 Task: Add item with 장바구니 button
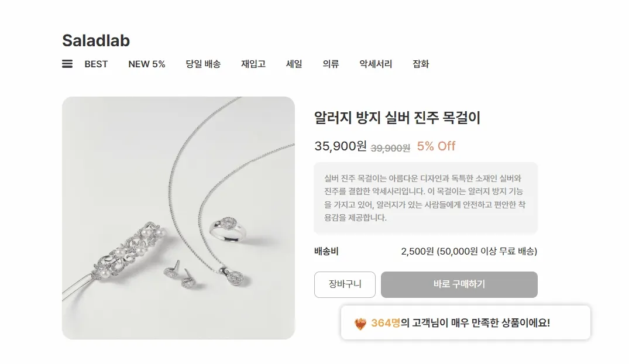(x=345, y=284)
